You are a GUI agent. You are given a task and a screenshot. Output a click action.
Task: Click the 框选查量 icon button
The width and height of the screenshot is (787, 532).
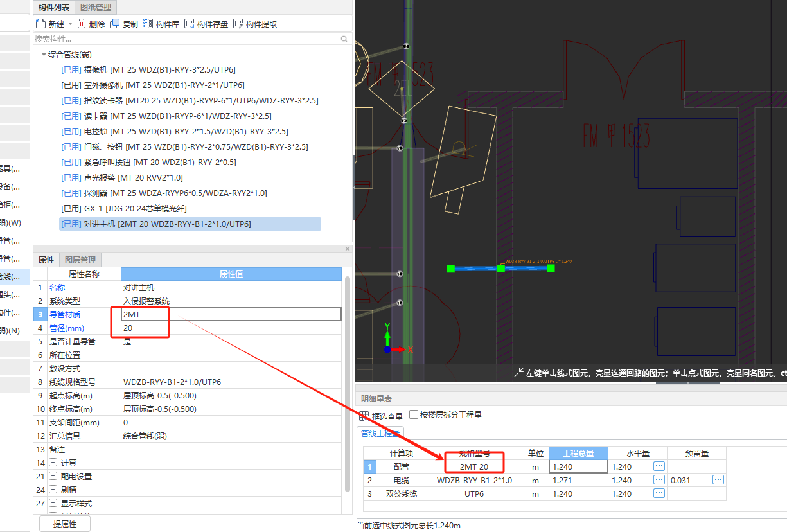[x=364, y=416]
